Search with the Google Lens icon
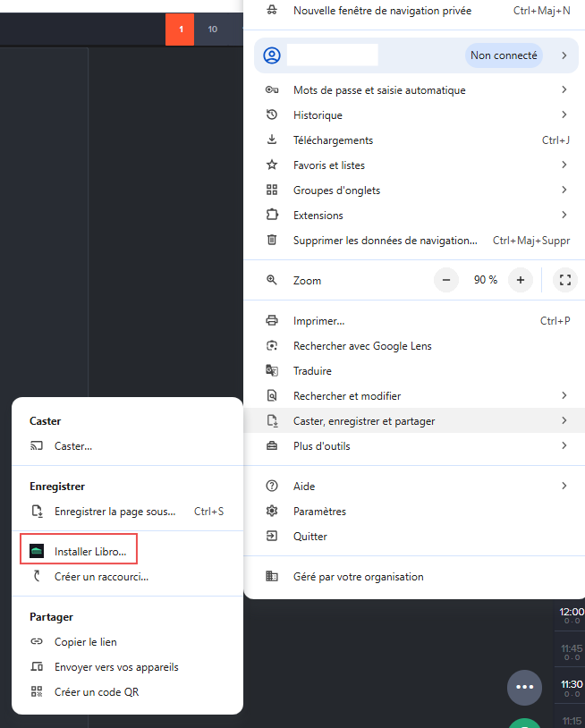 click(x=272, y=345)
